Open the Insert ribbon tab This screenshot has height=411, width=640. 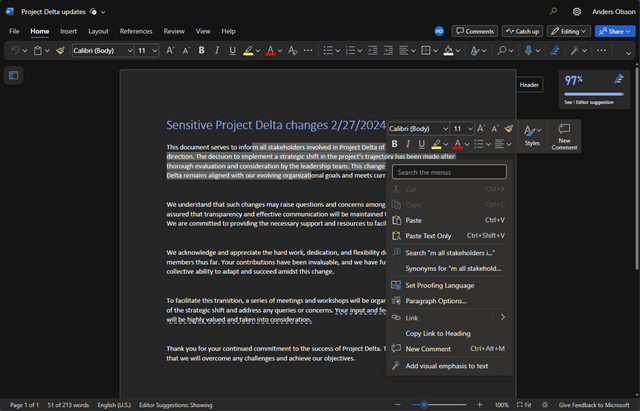click(x=68, y=31)
